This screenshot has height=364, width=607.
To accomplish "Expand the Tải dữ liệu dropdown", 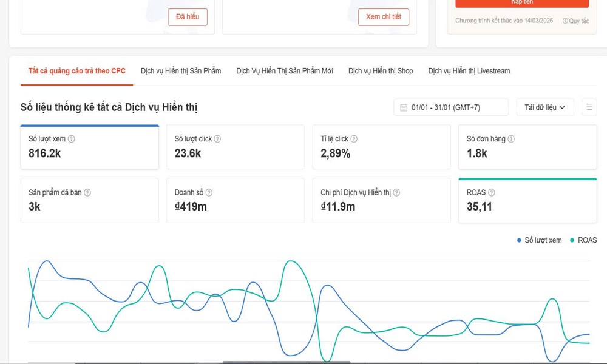I will [x=544, y=107].
